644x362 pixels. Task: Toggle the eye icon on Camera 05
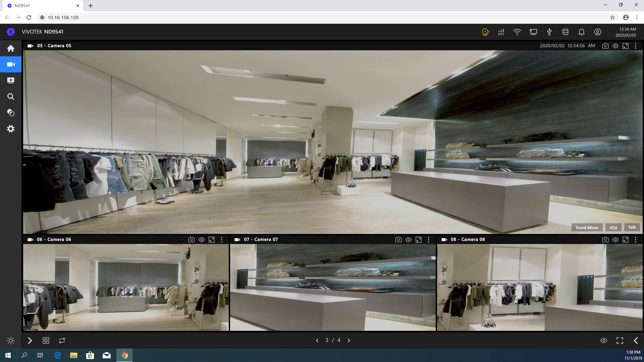(x=615, y=46)
